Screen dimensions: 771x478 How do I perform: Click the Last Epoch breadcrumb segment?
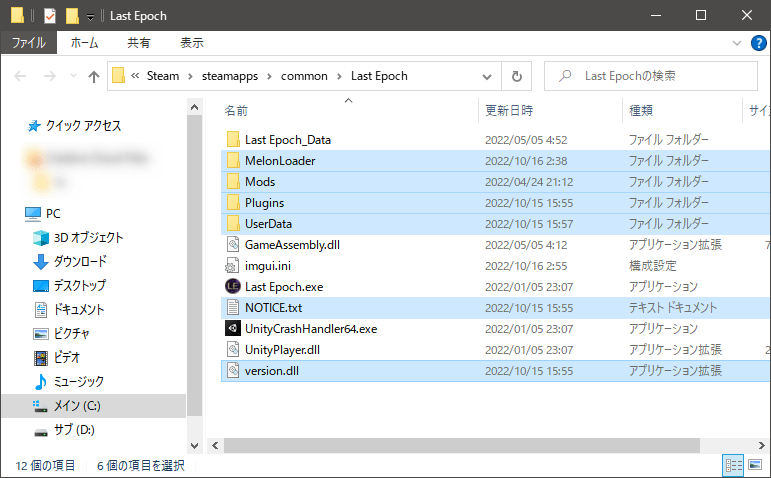point(379,76)
